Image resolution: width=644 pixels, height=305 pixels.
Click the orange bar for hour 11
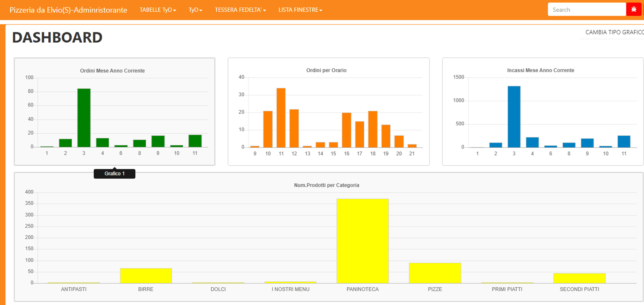tap(281, 118)
